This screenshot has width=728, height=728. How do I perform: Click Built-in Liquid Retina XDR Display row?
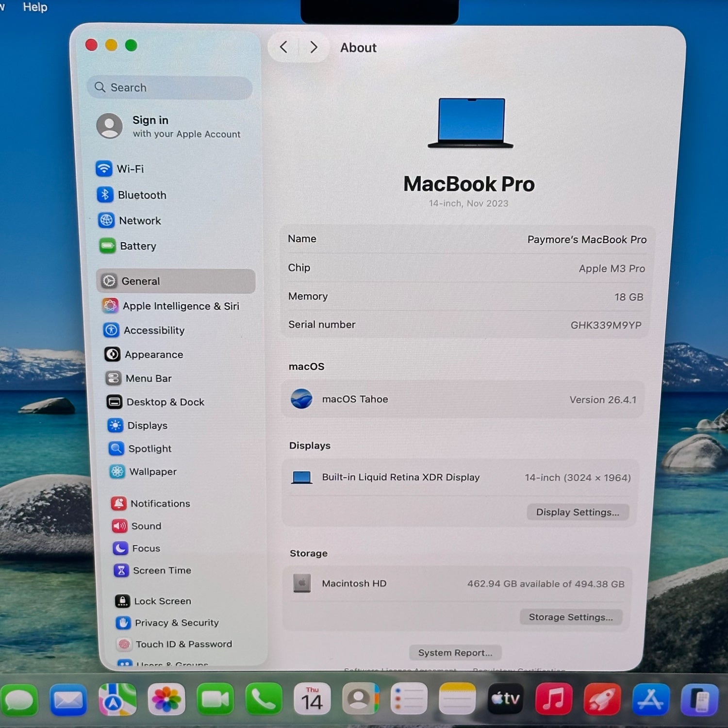[460, 478]
